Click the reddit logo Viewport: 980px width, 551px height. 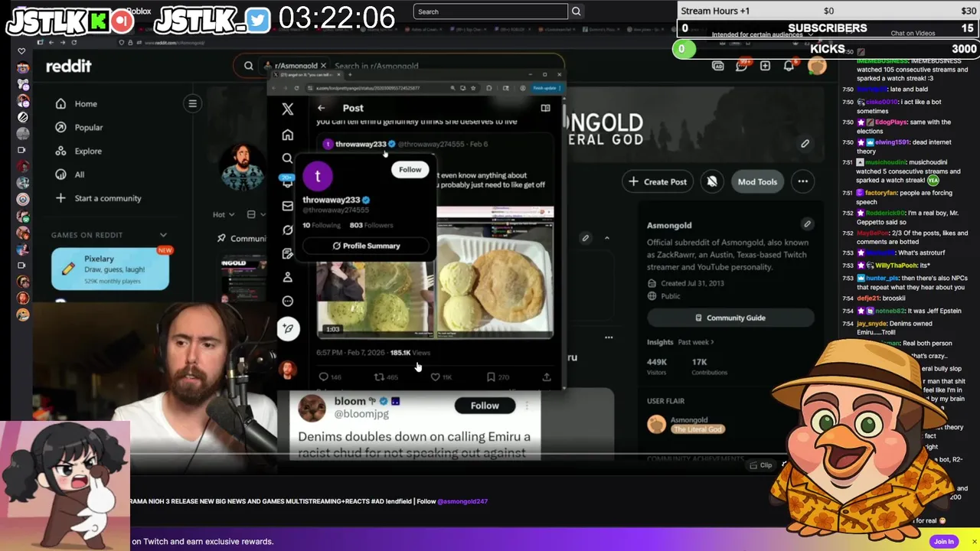[x=69, y=67]
